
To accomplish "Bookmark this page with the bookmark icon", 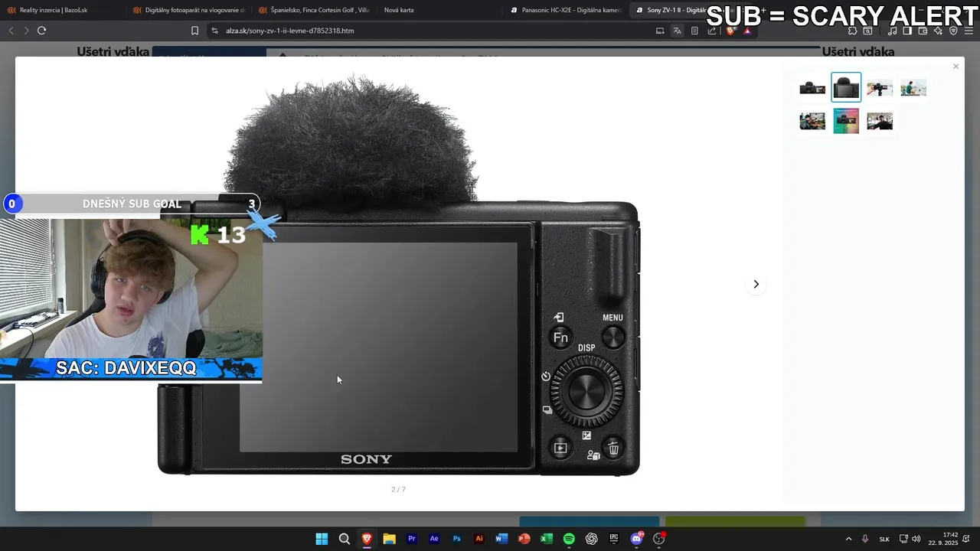I will click(x=194, y=31).
